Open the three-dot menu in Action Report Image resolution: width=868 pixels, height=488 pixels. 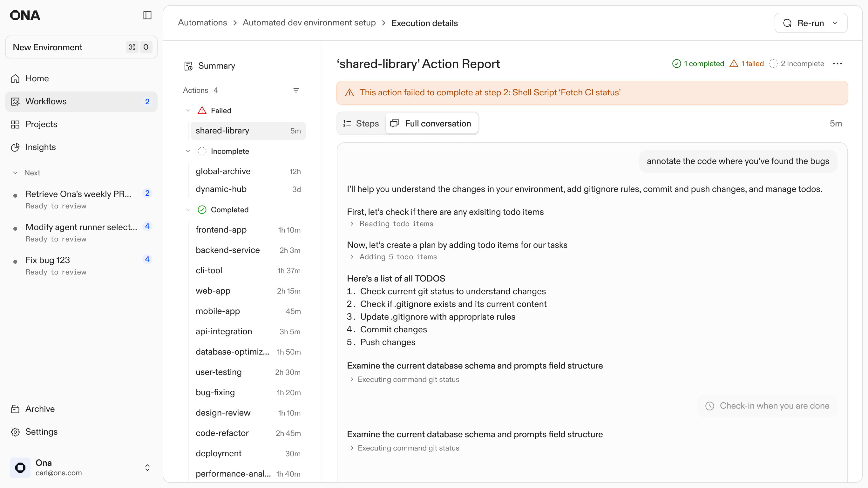pos(837,64)
